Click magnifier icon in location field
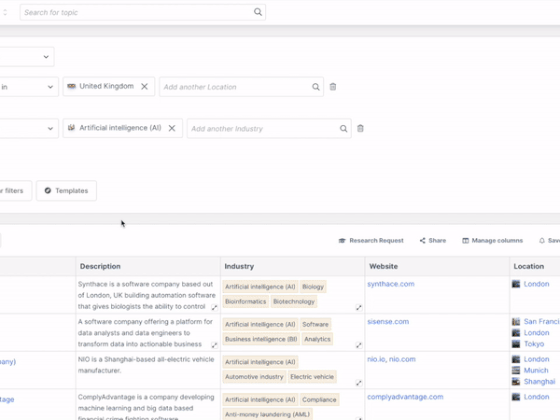The width and height of the screenshot is (560, 420). (316, 87)
